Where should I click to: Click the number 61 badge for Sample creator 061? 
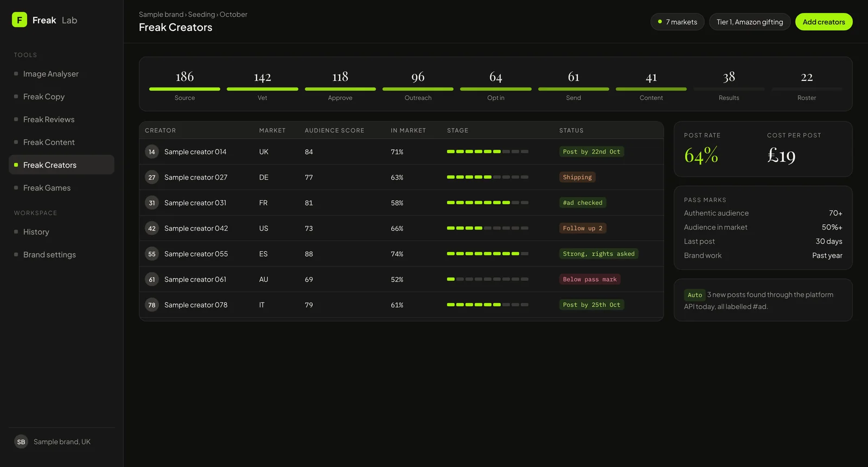tap(152, 279)
